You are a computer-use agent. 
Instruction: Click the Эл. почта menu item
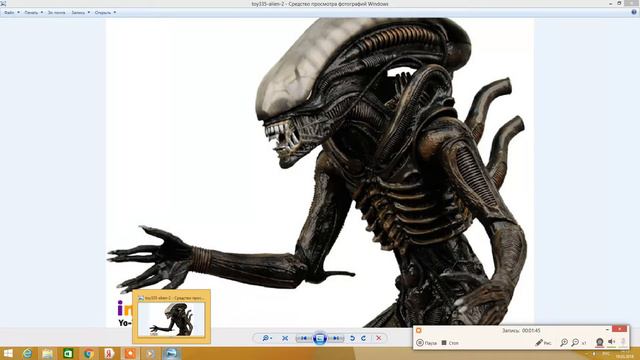(x=56, y=13)
